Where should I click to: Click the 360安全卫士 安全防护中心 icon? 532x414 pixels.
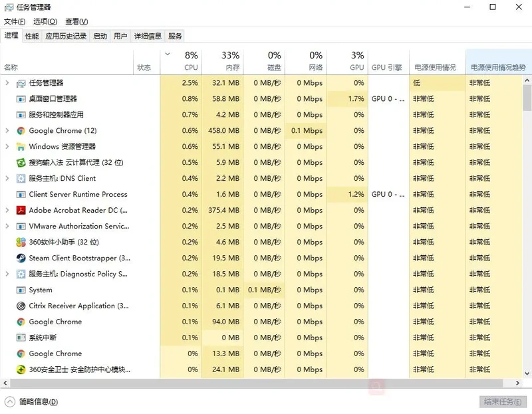(21, 369)
